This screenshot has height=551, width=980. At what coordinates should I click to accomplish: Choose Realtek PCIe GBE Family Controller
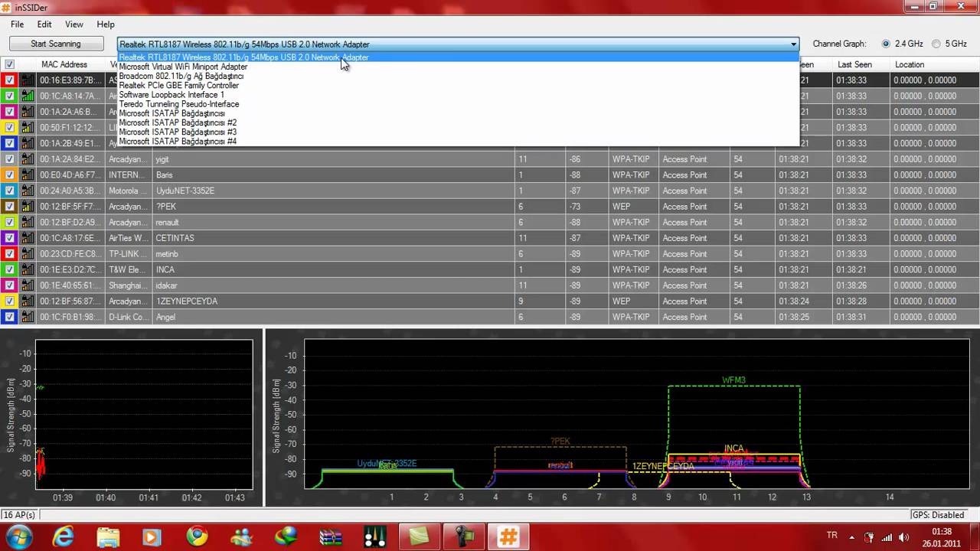click(458, 86)
